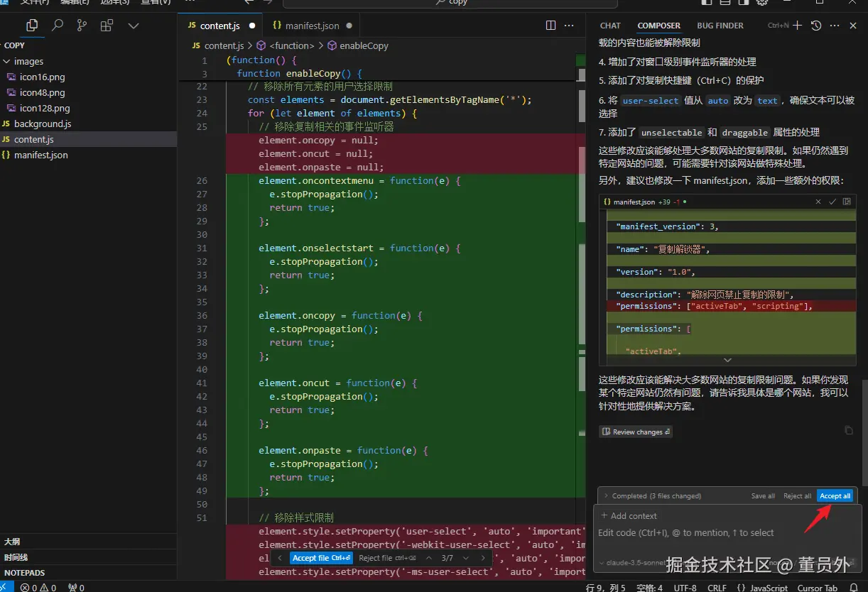Screen dimensions: 868x592
Task: Open composer history clock icon
Action: click(x=816, y=26)
